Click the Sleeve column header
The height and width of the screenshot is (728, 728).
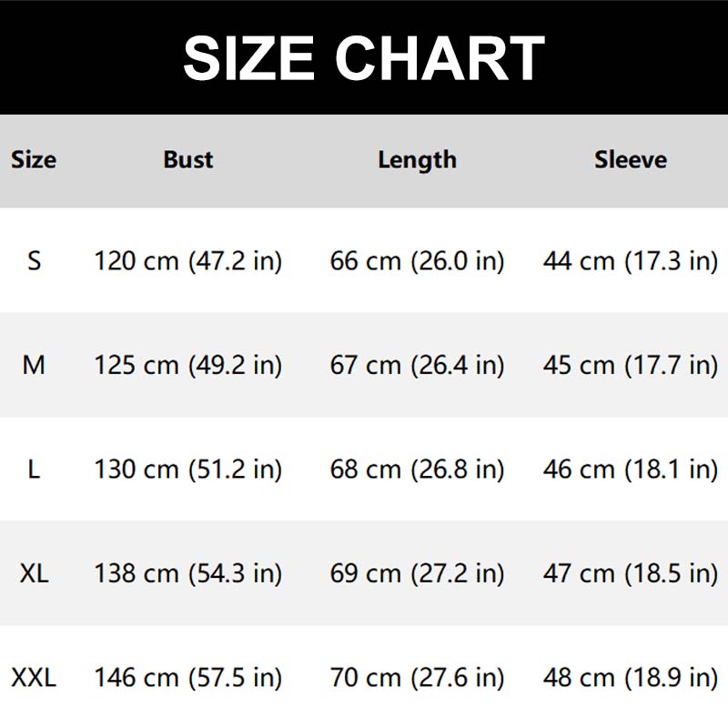tap(630, 160)
